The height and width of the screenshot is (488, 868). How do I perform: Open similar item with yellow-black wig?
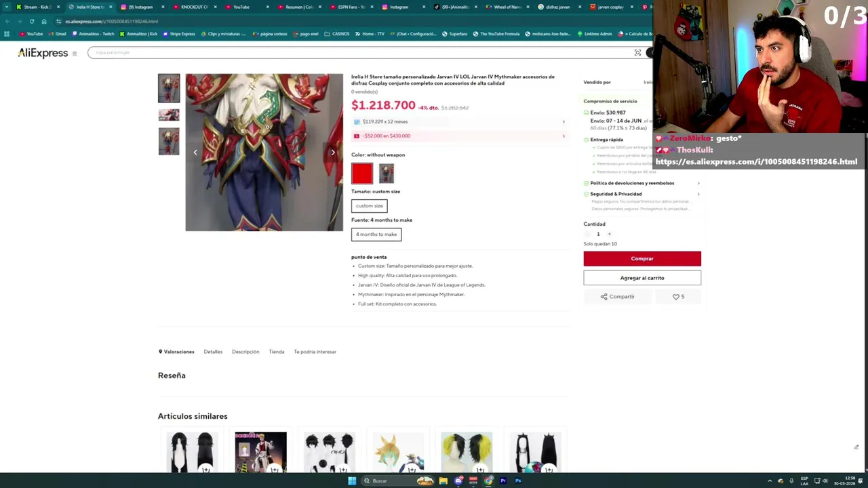pyautogui.click(x=467, y=452)
